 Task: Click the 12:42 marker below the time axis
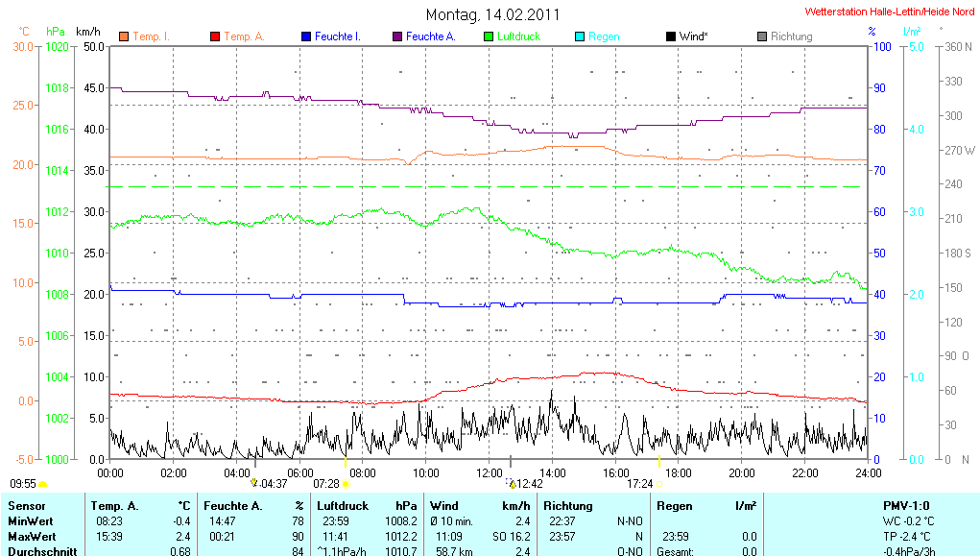[x=529, y=484]
